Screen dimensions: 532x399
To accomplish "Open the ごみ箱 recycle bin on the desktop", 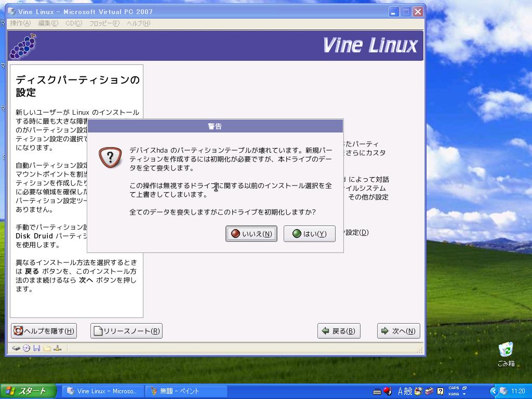I will point(506,354).
